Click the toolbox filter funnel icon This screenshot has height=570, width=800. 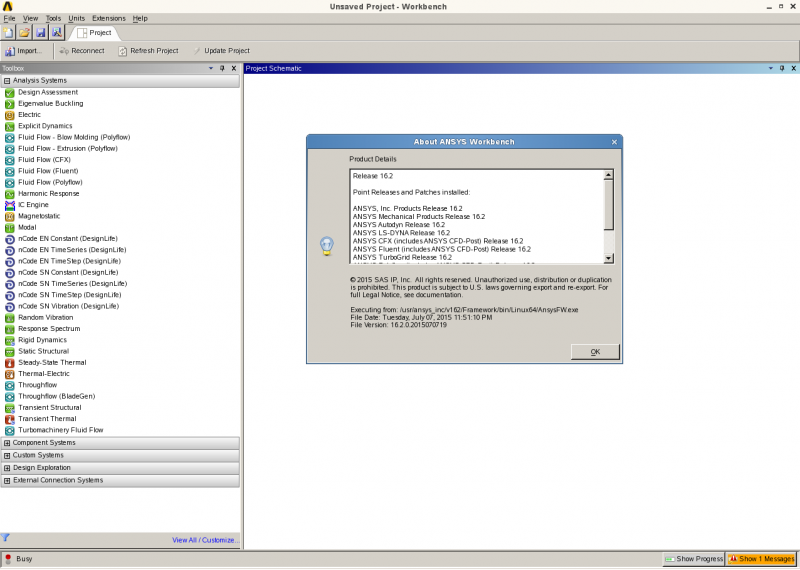pos(5,537)
